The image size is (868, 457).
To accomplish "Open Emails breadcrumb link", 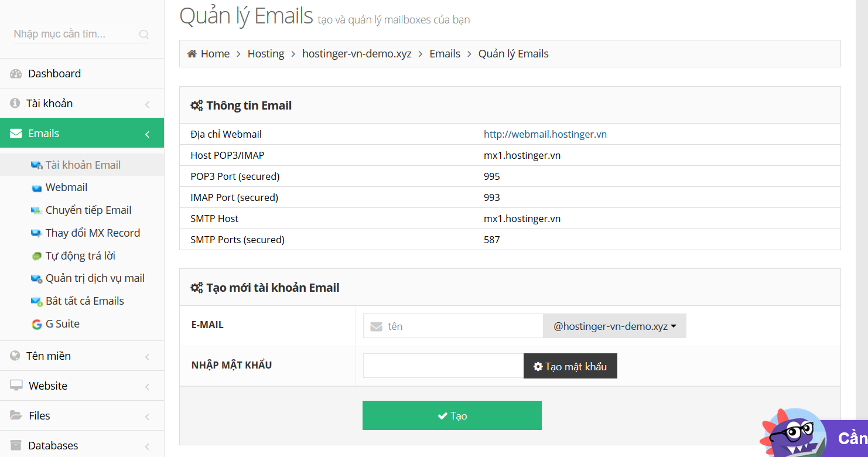I will tap(445, 54).
